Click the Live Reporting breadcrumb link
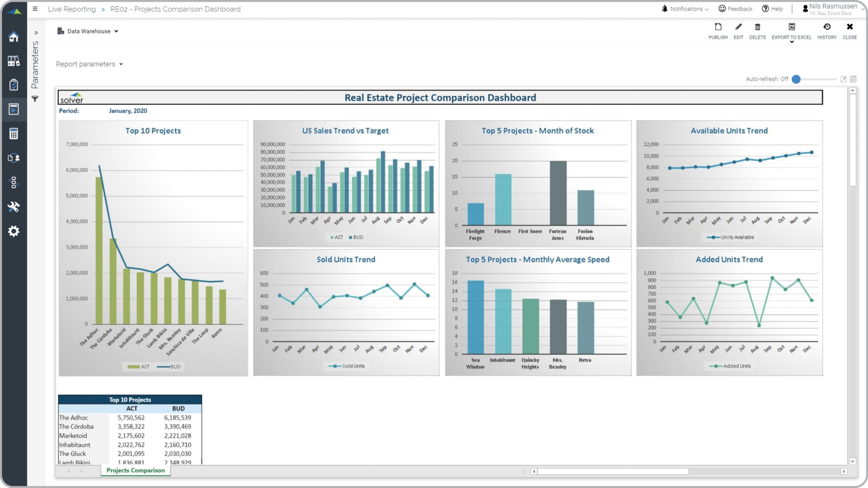The image size is (868, 488). tap(72, 9)
